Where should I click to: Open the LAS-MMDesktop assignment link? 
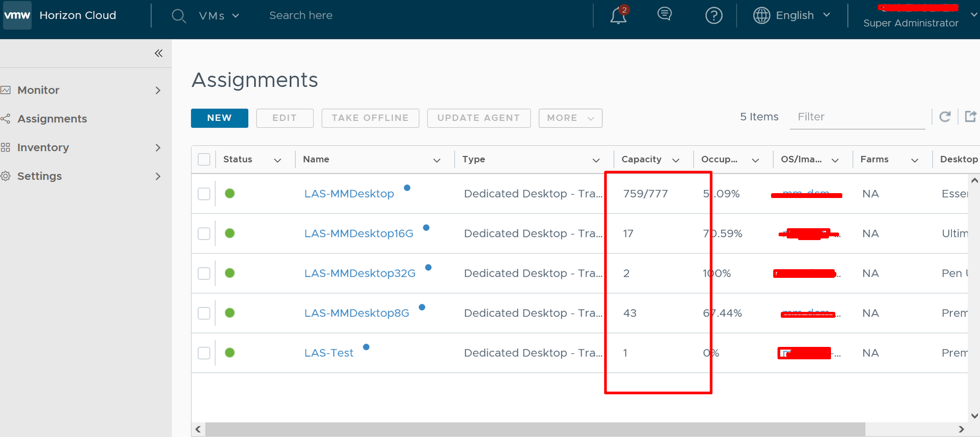click(x=349, y=194)
